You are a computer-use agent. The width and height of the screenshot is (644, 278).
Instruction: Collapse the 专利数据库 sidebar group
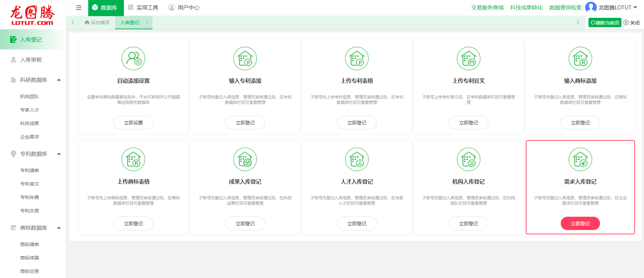point(59,154)
